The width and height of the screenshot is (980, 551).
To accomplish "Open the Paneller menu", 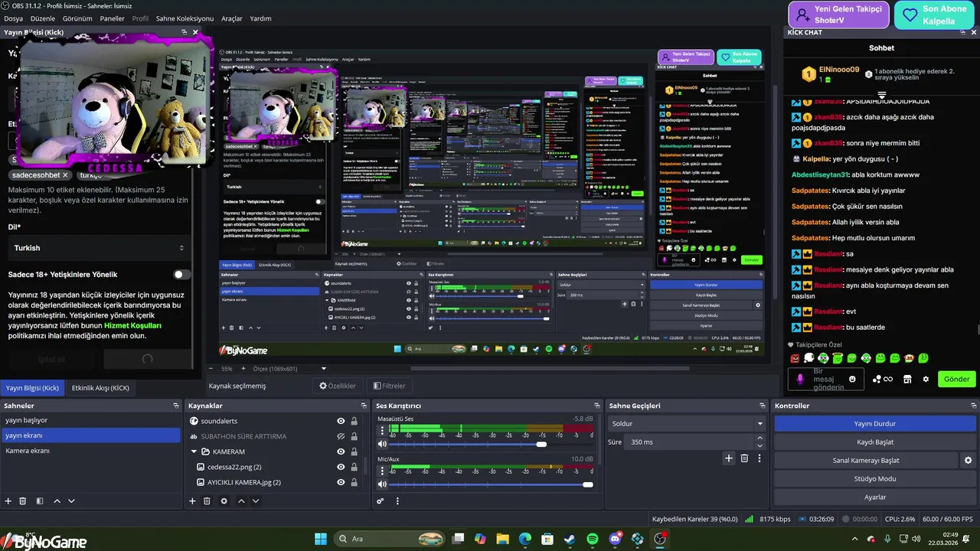I will (112, 18).
